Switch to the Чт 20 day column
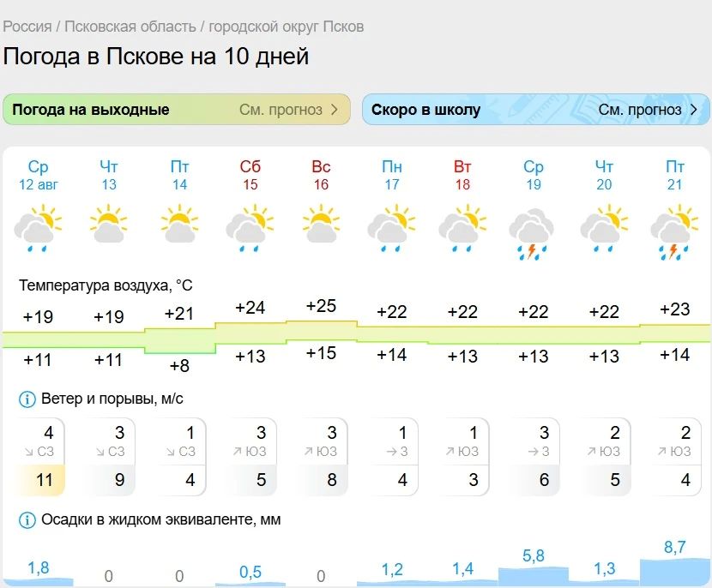Viewport: 712px width, 588px height. [x=604, y=175]
